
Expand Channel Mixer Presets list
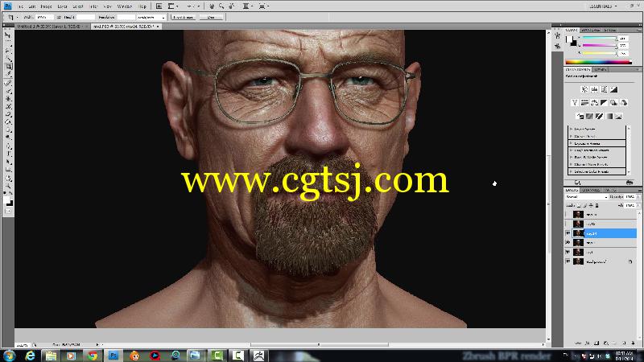[571, 164]
